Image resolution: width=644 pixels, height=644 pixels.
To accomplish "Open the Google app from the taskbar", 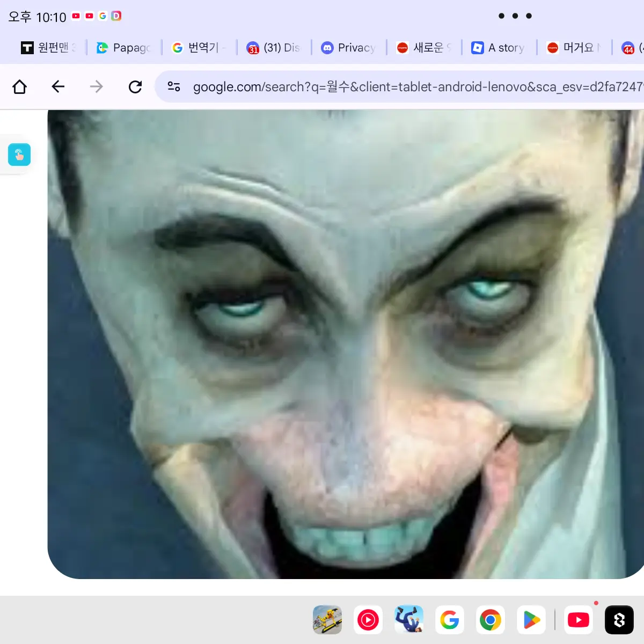I will point(450,620).
